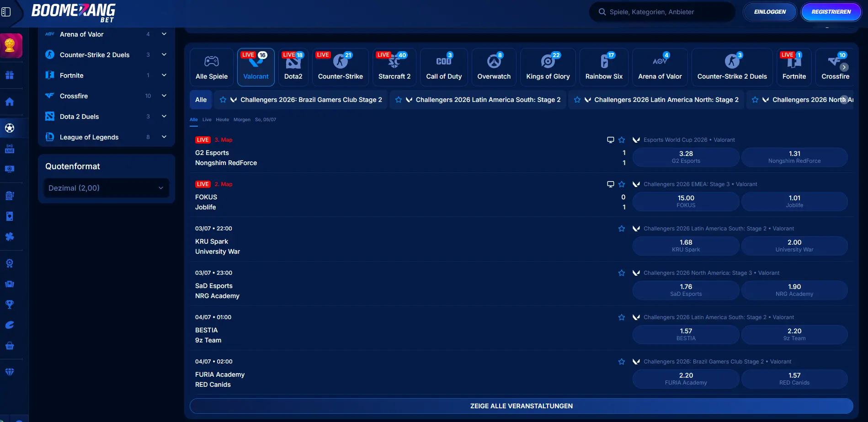The width and height of the screenshot is (868, 422).
Task: Expand the League of Legends sidebar category
Action: [164, 137]
